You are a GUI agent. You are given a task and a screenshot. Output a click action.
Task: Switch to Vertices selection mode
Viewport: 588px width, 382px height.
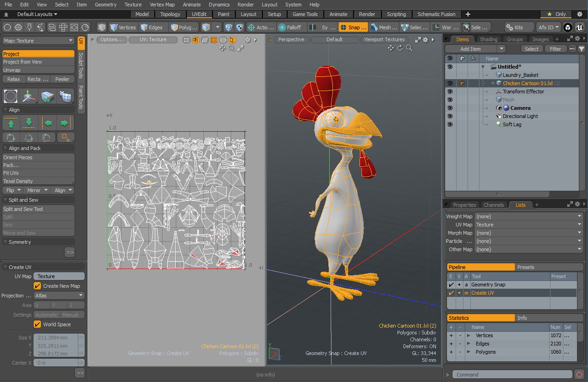[123, 27]
